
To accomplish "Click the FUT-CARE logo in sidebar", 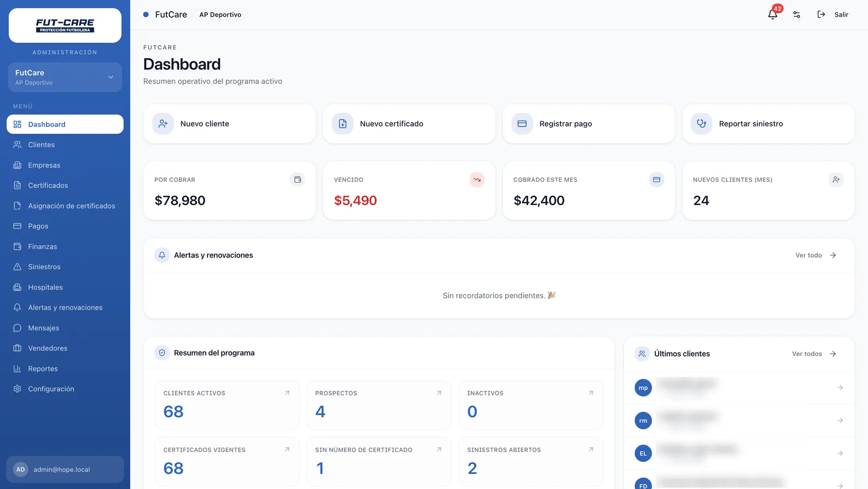I will [65, 26].
